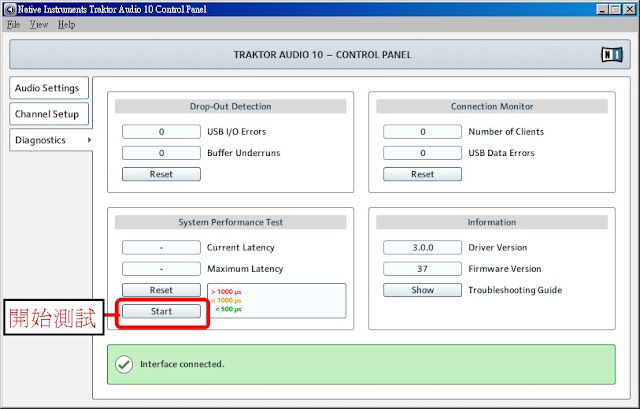The height and width of the screenshot is (409, 640).
Task: Click the Current Latency value field
Action: (161, 247)
